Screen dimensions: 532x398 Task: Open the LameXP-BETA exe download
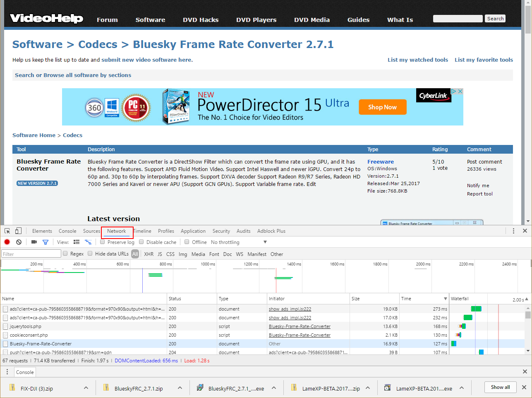(418, 388)
